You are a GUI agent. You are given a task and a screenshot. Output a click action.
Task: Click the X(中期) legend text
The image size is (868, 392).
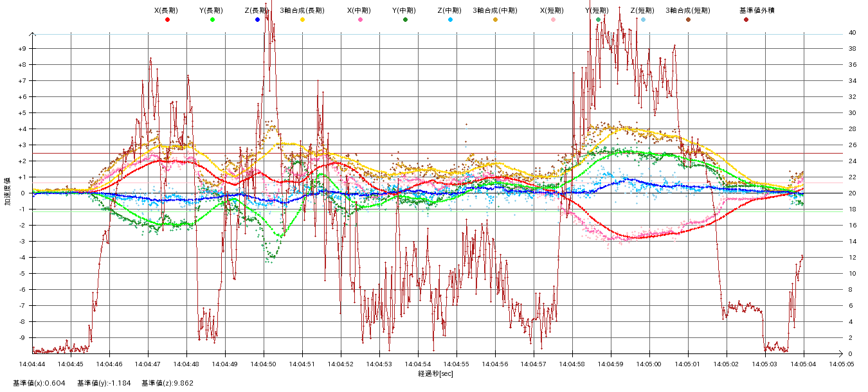[x=360, y=10]
